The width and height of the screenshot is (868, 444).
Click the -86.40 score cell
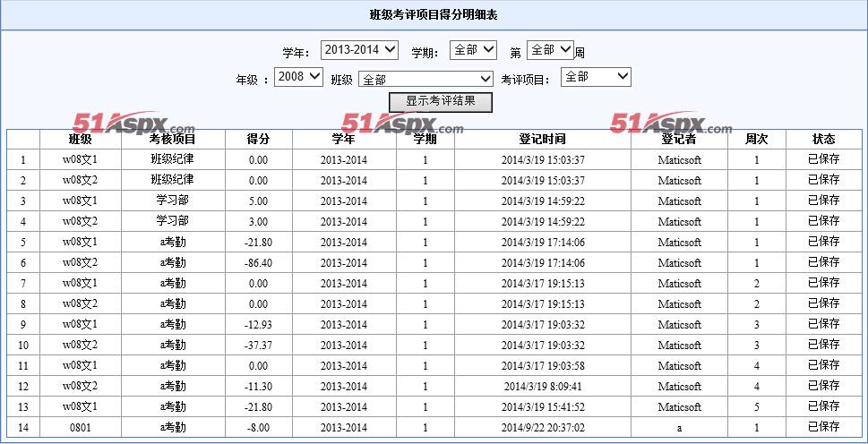[x=259, y=262]
